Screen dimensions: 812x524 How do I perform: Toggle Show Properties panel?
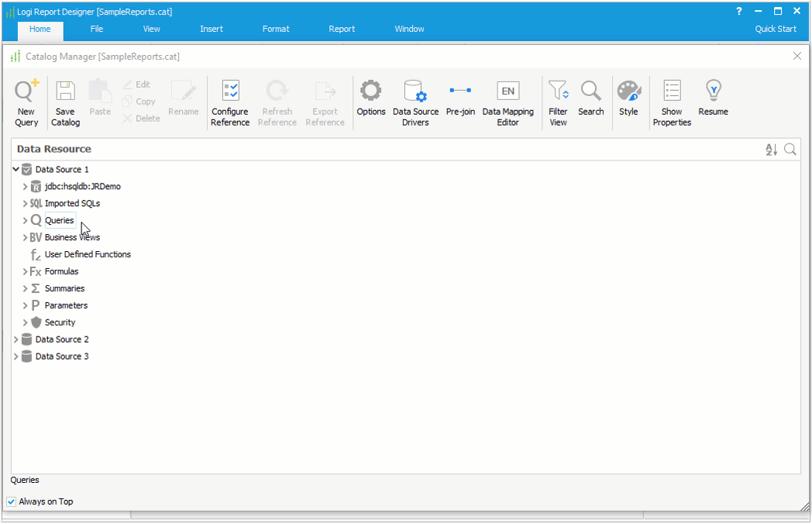(x=671, y=97)
